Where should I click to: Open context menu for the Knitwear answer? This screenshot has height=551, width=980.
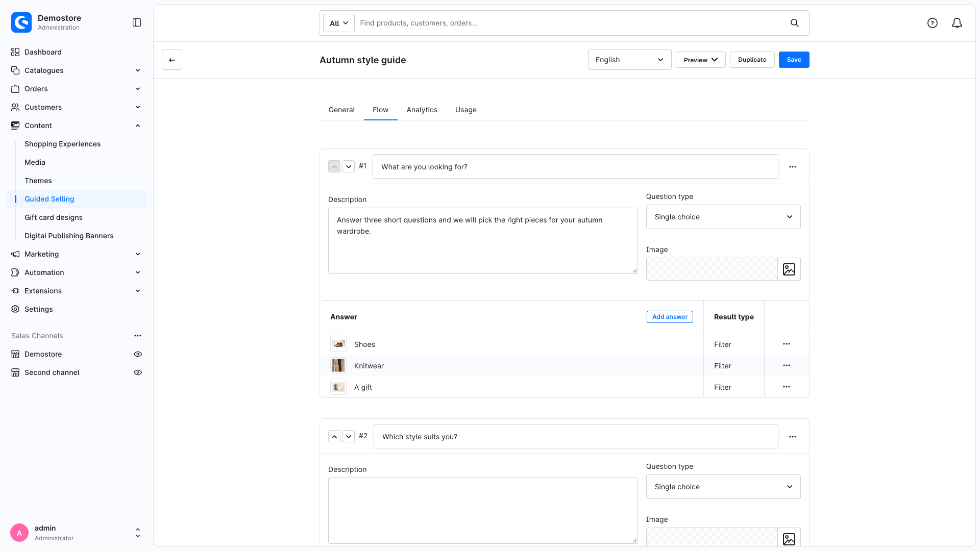[x=787, y=366]
